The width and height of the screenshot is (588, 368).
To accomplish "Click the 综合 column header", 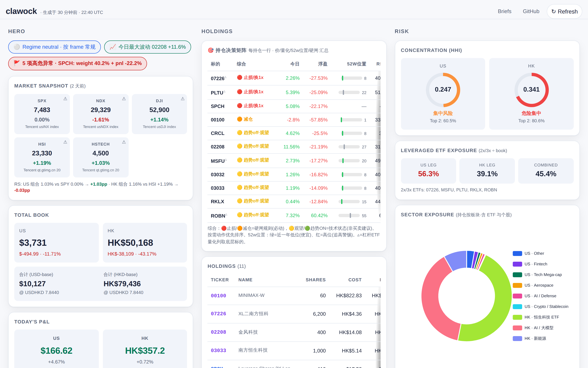I will click(x=241, y=64).
